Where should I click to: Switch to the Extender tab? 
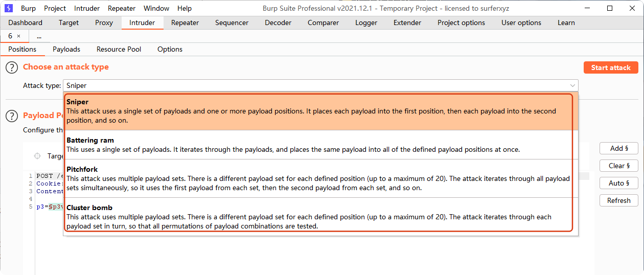[x=407, y=22]
